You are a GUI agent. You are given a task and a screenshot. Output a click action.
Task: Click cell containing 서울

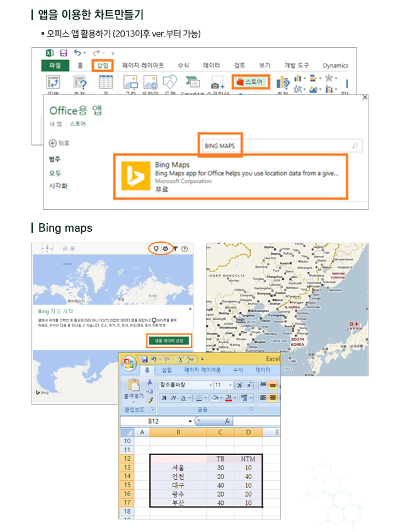tap(178, 468)
